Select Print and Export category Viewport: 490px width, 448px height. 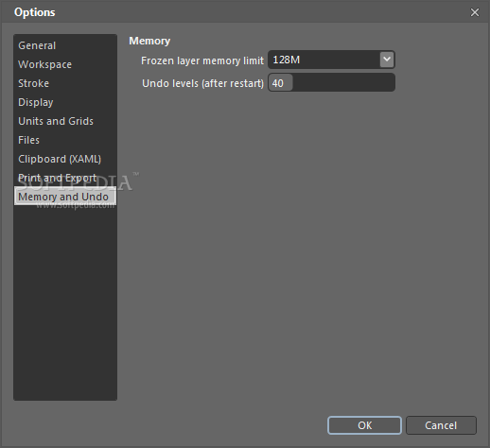(x=65, y=178)
